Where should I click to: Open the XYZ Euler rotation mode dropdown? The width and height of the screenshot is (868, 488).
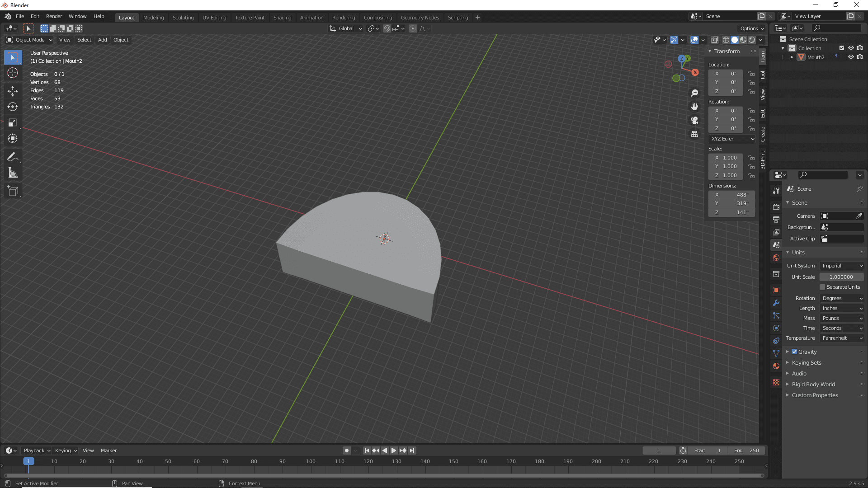coord(732,139)
